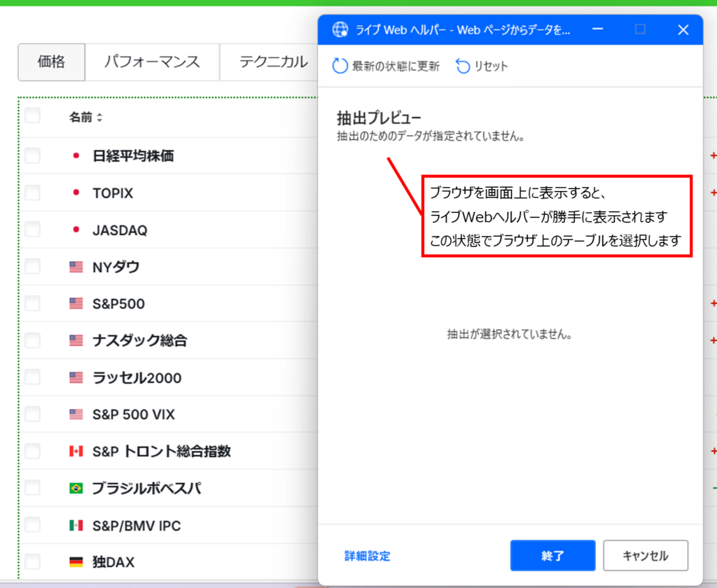The width and height of the screenshot is (717, 588).
Task: Click the Brazil flag beside ブラジルボベスパ
Action: tap(76, 489)
